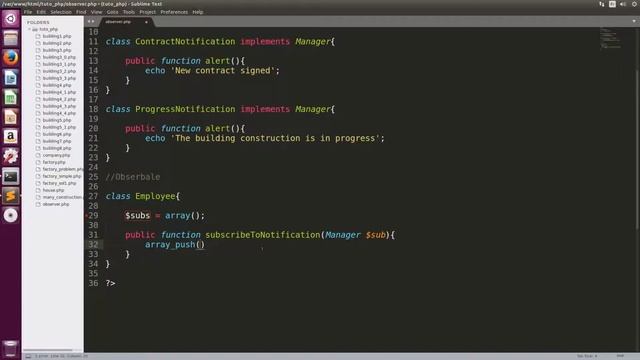This screenshot has width=640, height=360.
Task: Open LibreOffice Calc from the dock
Action: tap(11, 97)
